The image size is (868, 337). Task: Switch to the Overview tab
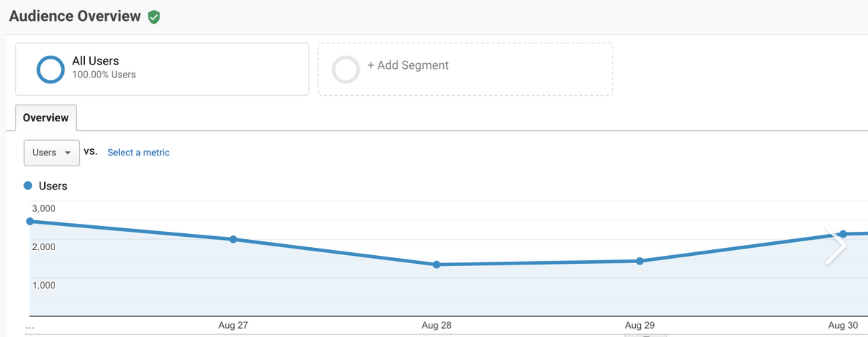tap(45, 118)
